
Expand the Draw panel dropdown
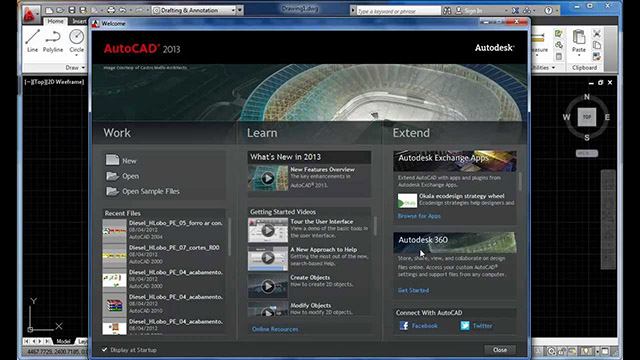coord(83,68)
